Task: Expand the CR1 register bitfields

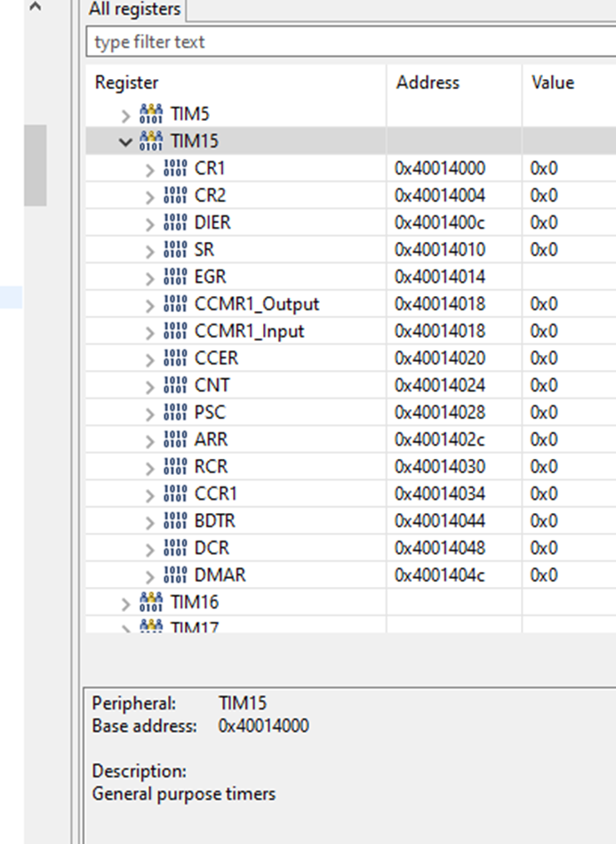Action: click(x=149, y=170)
